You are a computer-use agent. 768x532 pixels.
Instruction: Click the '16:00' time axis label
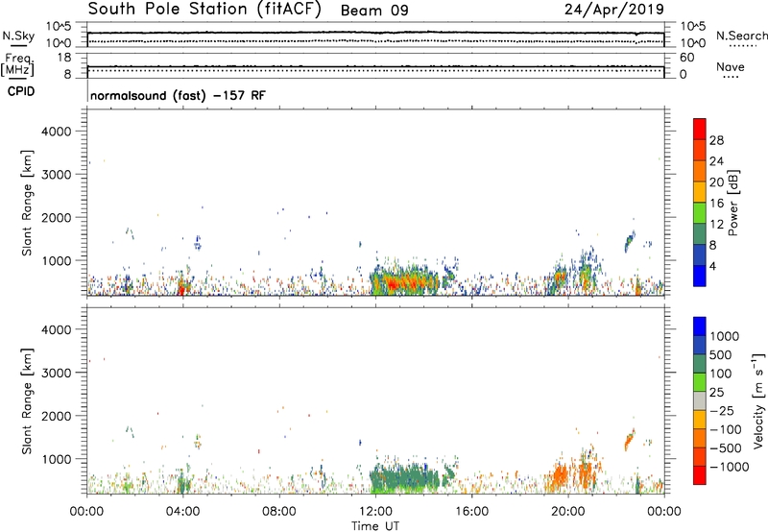(x=471, y=512)
